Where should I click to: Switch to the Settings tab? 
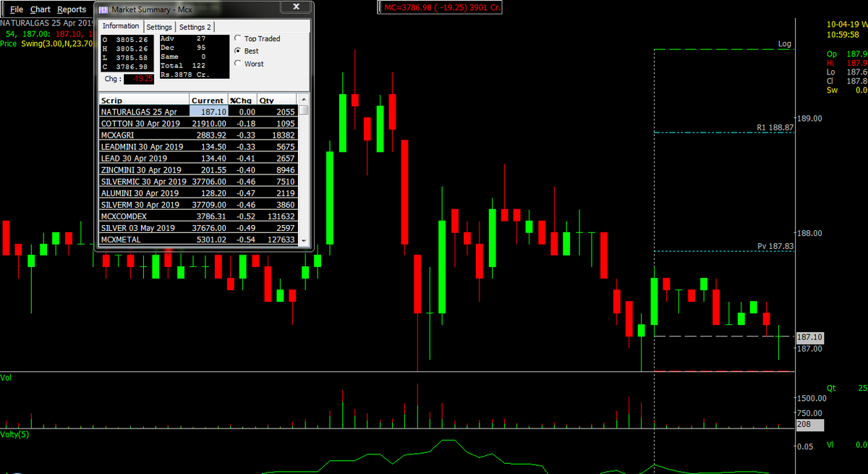point(159,27)
